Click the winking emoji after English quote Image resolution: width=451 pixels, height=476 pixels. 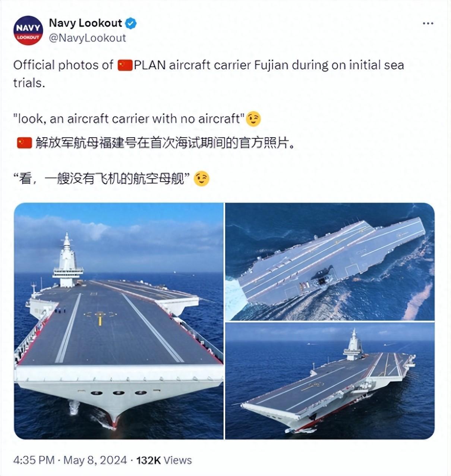[x=254, y=119]
